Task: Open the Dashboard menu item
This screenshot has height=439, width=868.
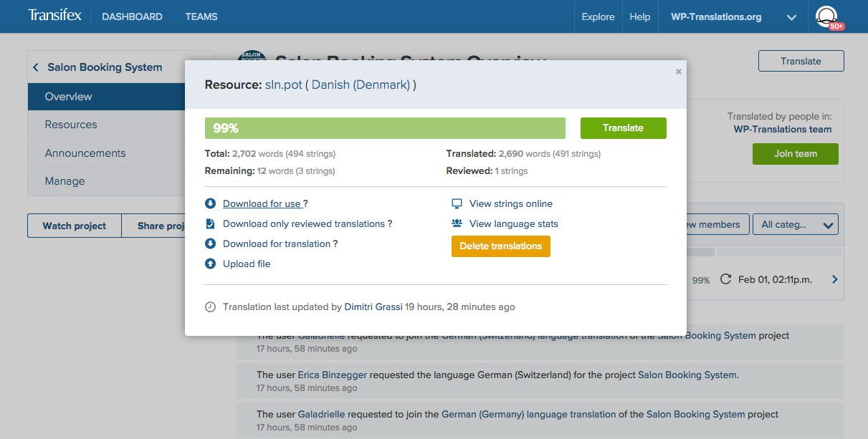Action: [x=132, y=16]
